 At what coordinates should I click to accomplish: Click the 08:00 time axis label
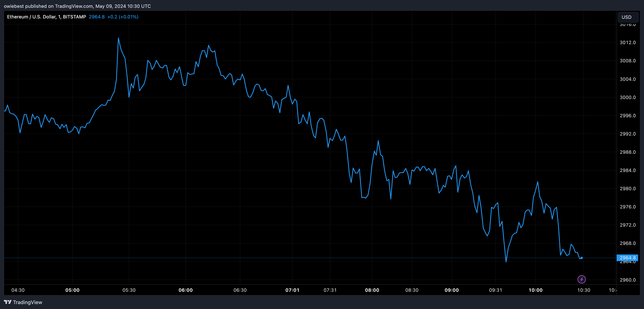[x=372, y=290]
